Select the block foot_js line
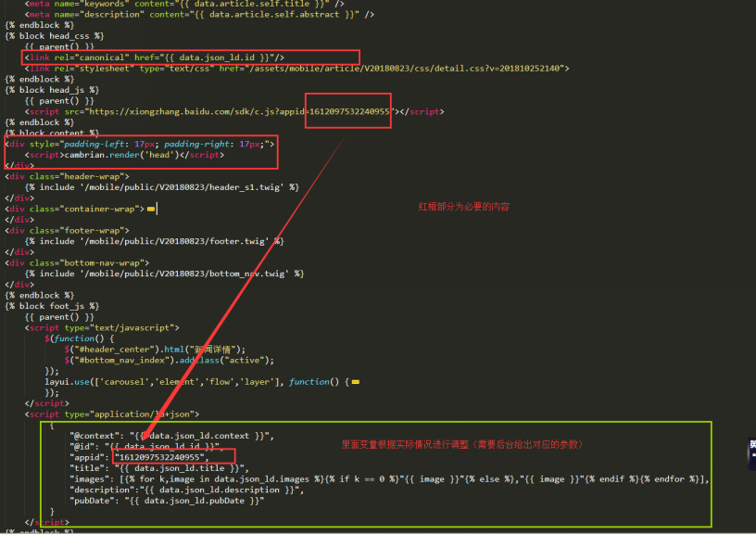Image resolution: width=756 pixels, height=535 pixels. 52,306
